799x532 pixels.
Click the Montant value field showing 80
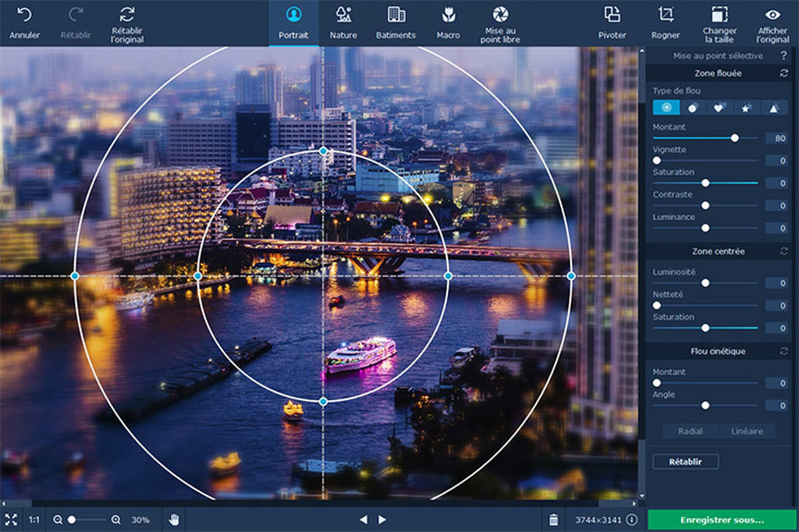click(x=778, y=138)
